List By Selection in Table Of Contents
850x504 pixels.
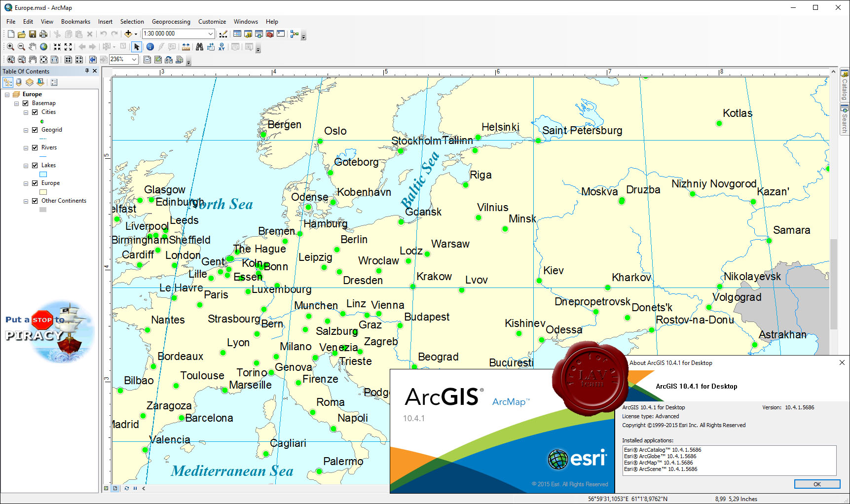point(40,82)
